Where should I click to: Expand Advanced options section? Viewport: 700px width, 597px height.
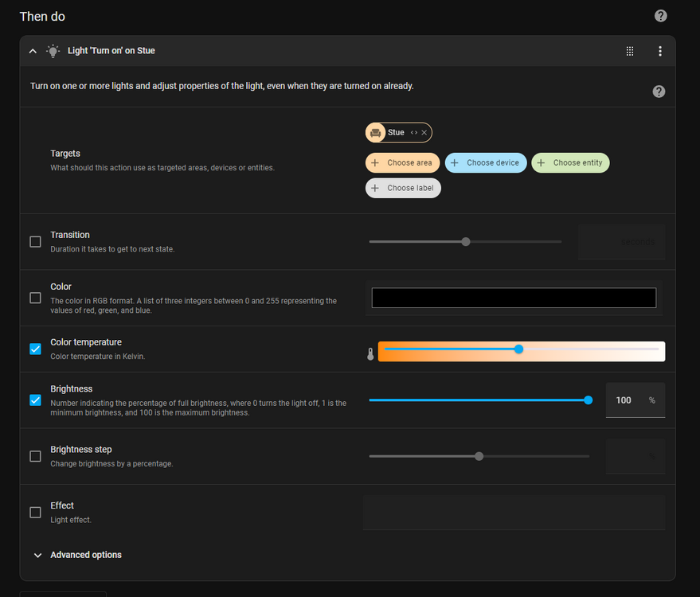click(78, 555)
